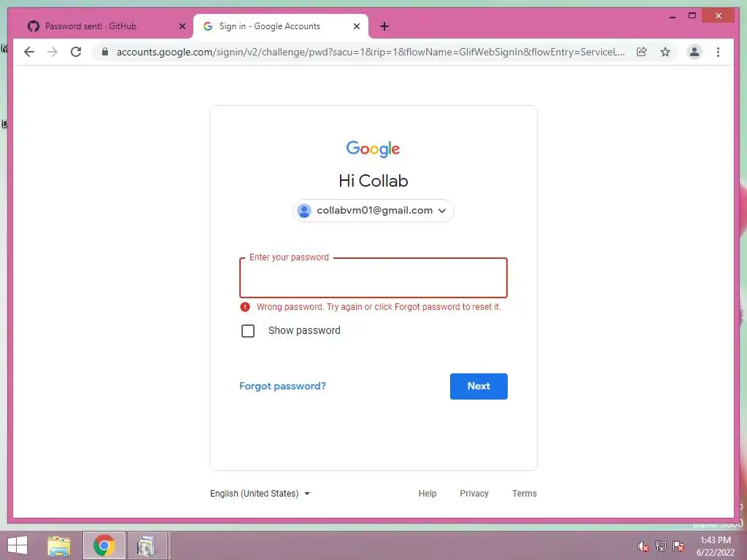
Task: Click the red error alert icon
Action: pyautogui.click(x=245, y=307)
